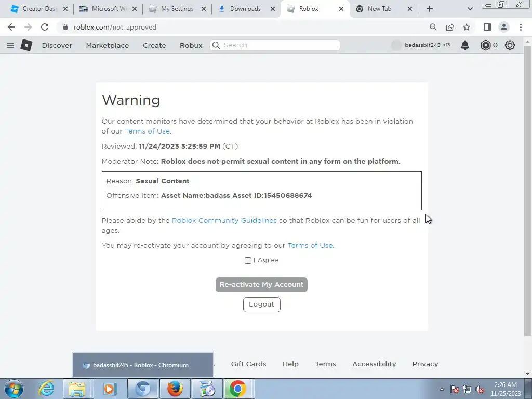Open the Robux balance icon
Image resolution: width=532 pixels, height=399 pixels.
tap(486, 45)
